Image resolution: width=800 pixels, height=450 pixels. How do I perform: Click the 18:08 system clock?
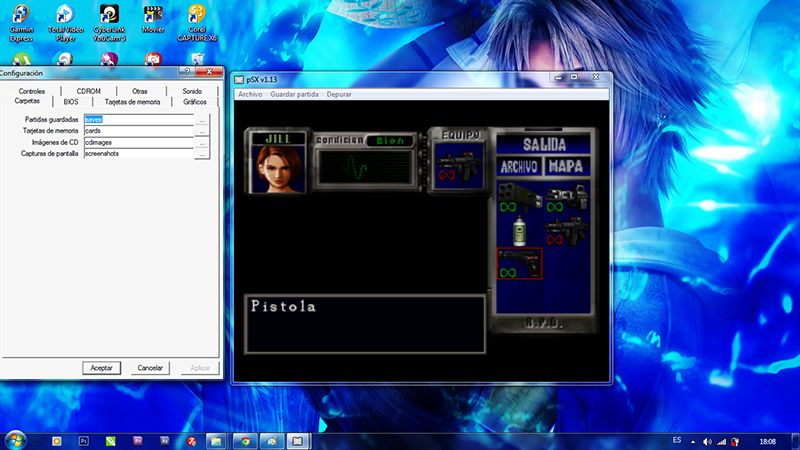pos(767,442)
